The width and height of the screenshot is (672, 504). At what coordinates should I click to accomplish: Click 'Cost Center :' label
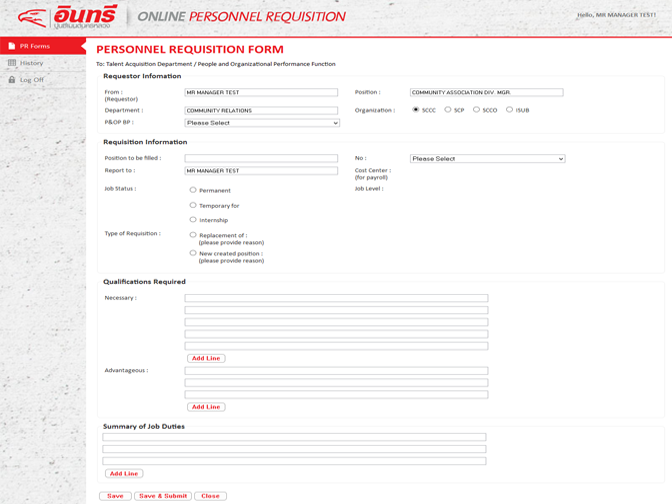click(373, 170)
